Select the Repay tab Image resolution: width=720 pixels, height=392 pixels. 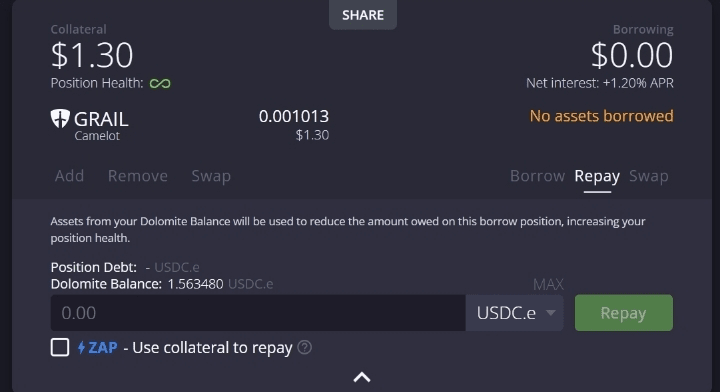pos(597,176)
